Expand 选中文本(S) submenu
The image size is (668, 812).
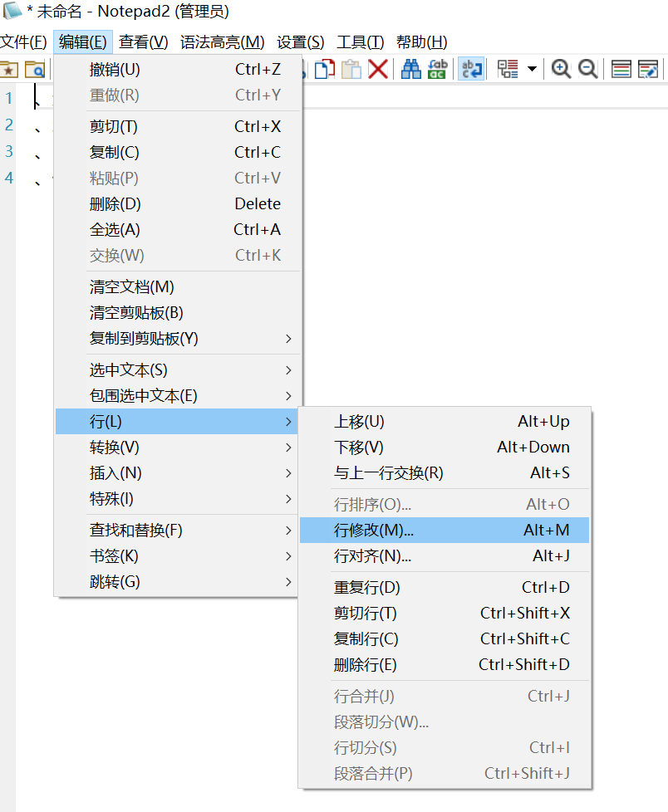(x=179, y=370)
